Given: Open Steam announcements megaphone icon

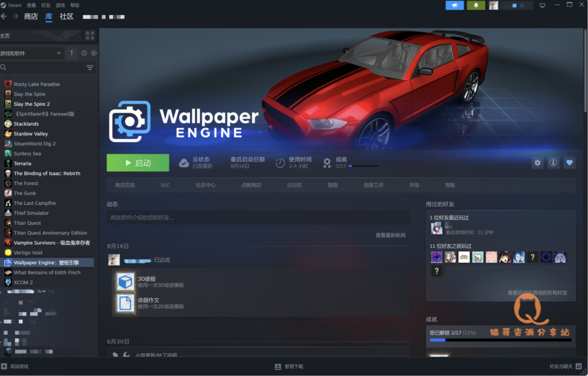Looking at the screenshot, I should (455, 5).
